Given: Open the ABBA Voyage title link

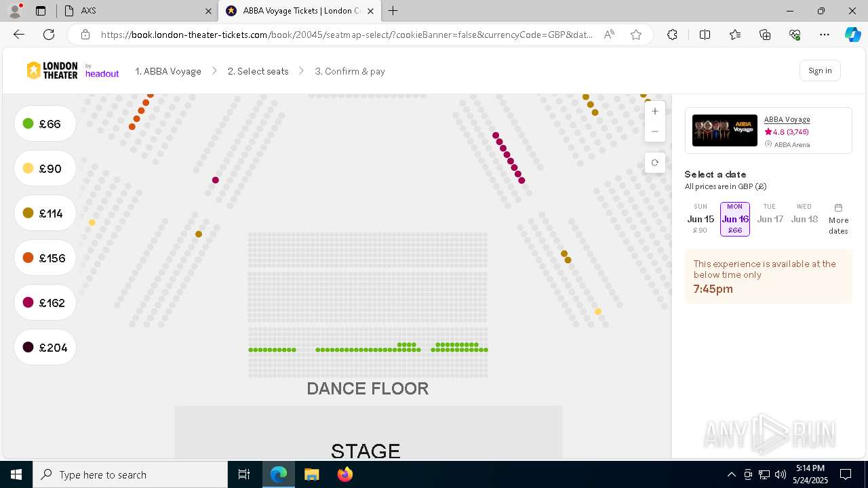Looking at the screenshot, I should [787, 119].
